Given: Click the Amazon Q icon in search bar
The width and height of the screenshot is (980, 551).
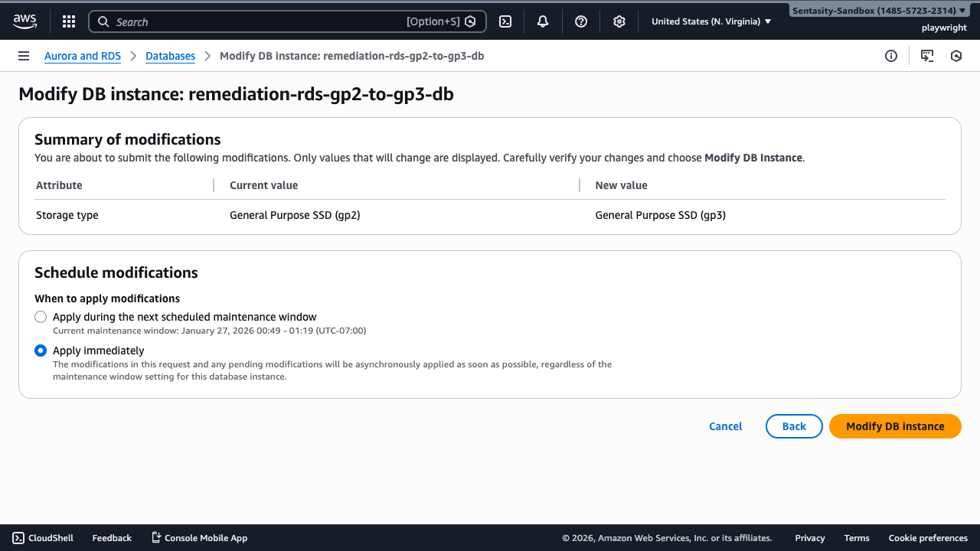Looking at the screenshot, I should click(x=471, y=21).
